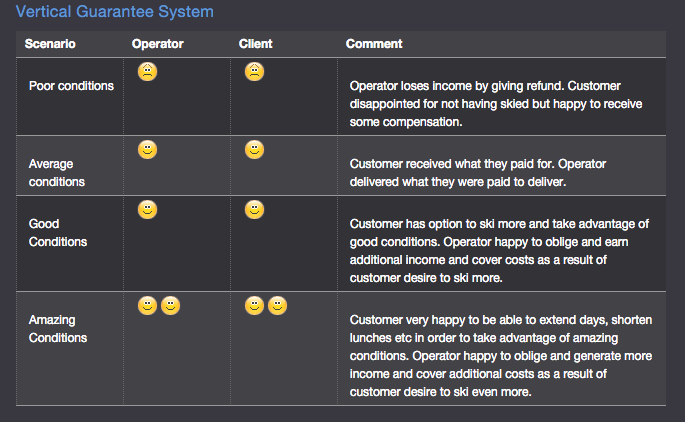Click the Operator column header
The image size is (685, 422).
pos(158,44)
